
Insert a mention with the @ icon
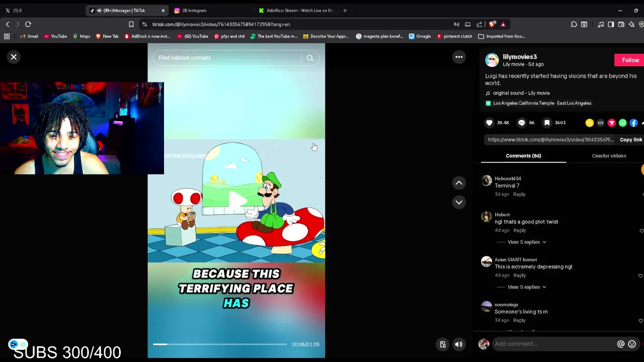pos(621,344)
